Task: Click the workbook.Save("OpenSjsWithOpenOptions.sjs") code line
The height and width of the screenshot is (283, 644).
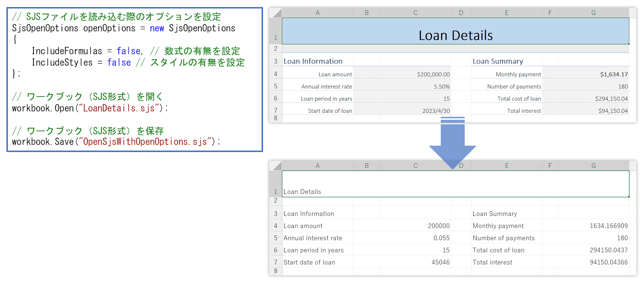Action: click(x=116, y=141)
